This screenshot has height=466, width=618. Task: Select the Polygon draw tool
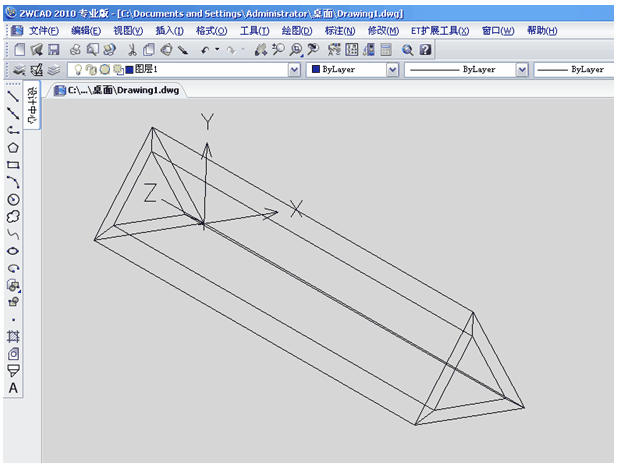13,147
